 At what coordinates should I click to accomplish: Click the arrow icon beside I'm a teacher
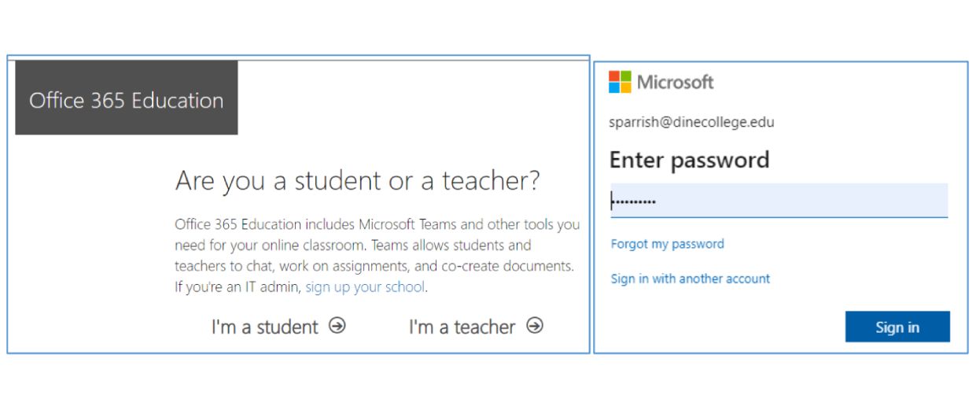click(x=535, y=326)
